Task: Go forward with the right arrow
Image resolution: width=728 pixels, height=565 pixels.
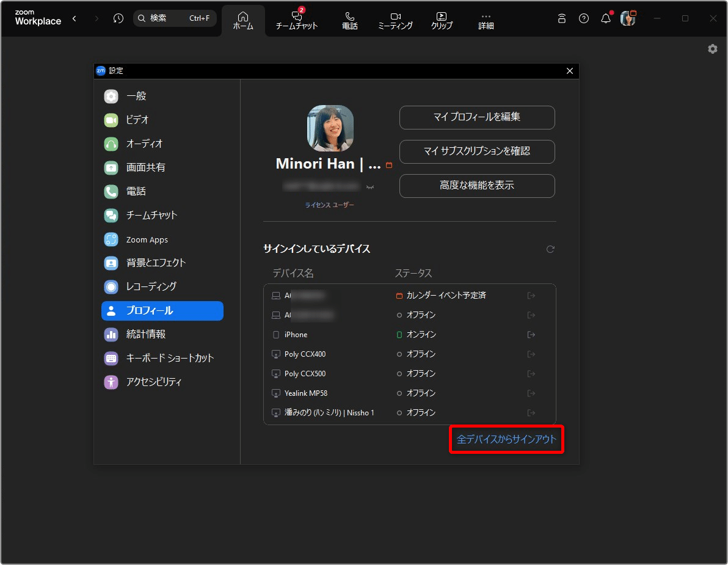Action: tap(96, 18)
